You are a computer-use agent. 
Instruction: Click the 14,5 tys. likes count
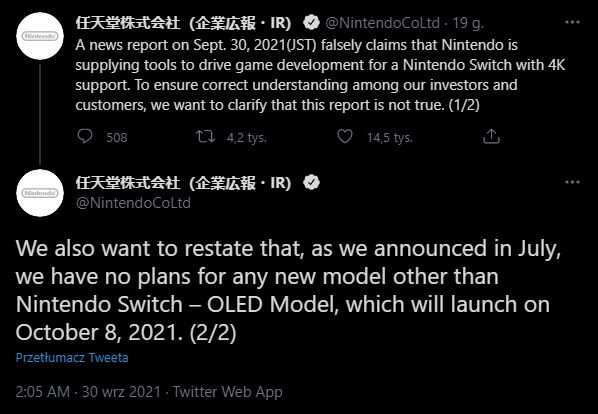390,137
